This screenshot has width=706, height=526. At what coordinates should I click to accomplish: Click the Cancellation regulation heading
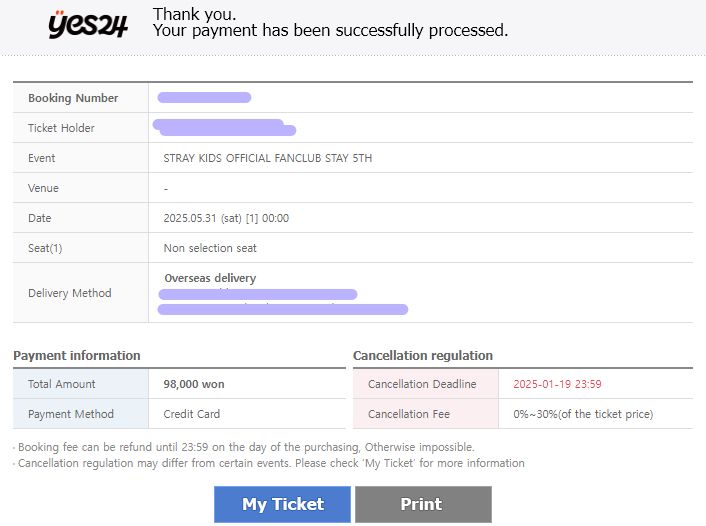click(423, 355)
